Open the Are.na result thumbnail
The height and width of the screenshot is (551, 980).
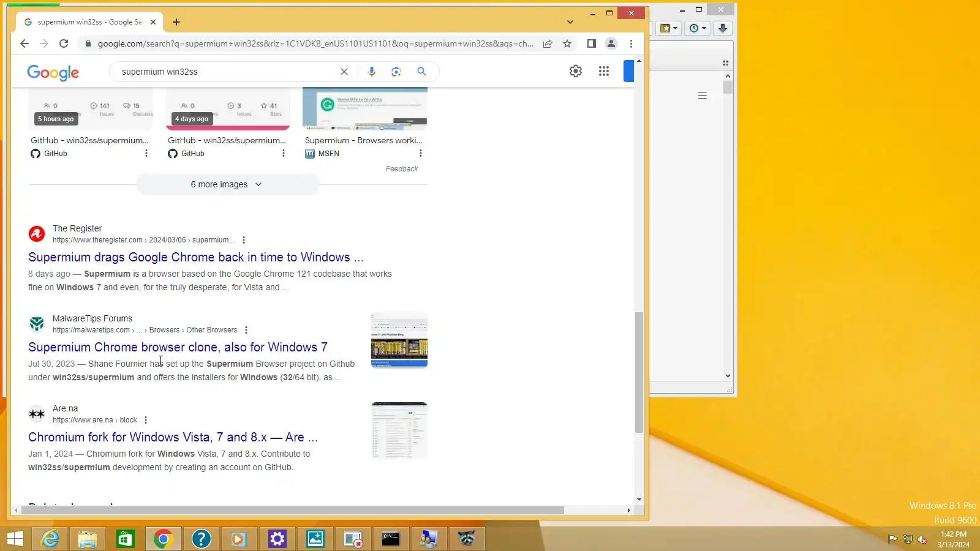tap(399, 430)
